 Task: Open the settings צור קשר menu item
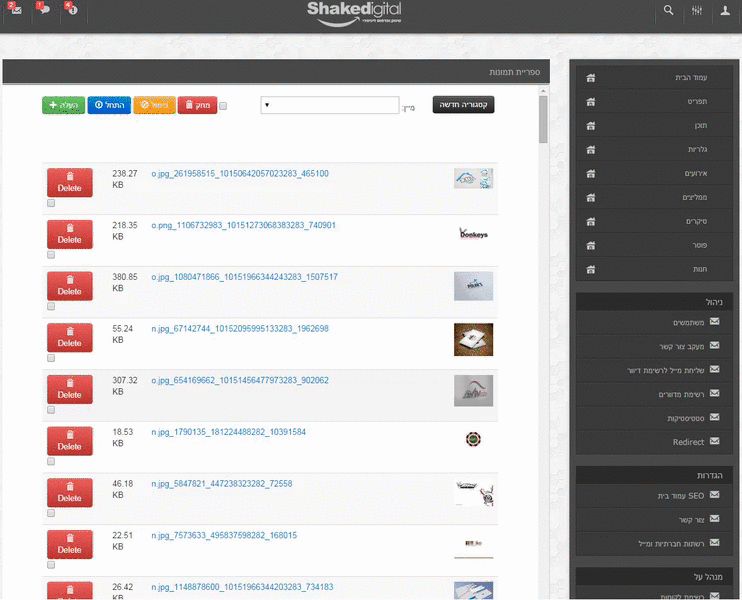click(x=654, y=520)
